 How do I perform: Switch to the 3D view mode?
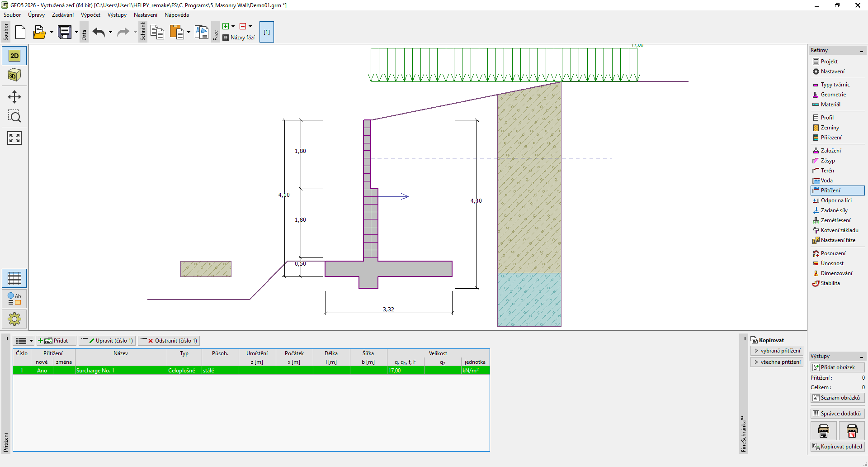tap(14, 75)
